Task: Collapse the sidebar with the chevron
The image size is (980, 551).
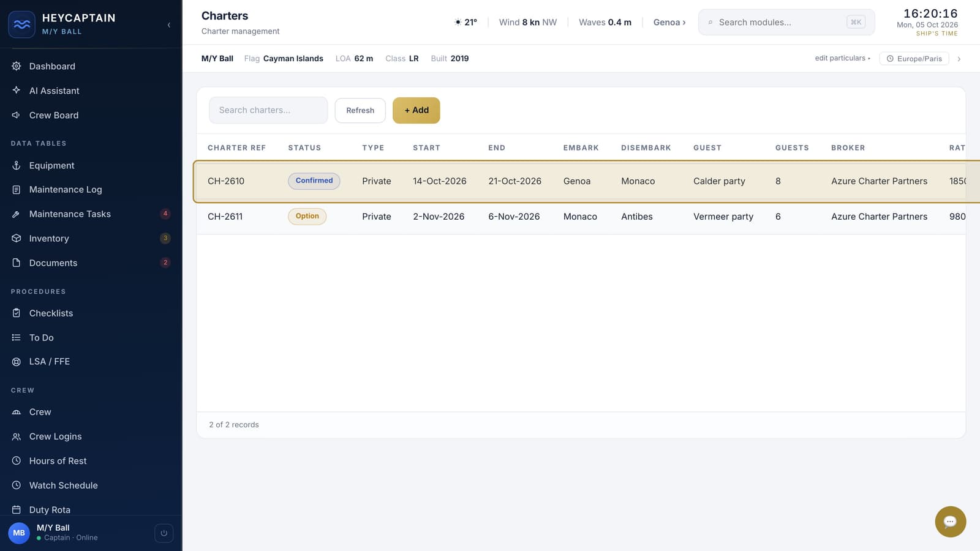Action: 169,25
